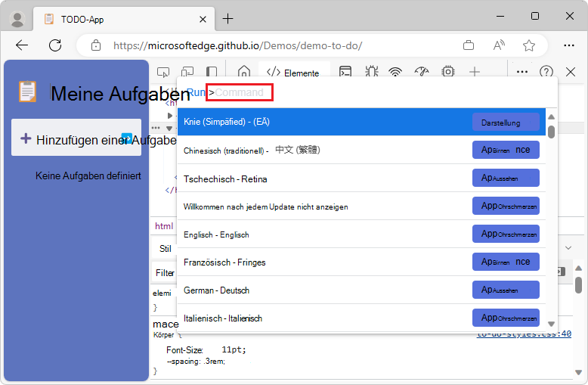Select Französisch - Fringes entry

pyautogui.click(x=361, y=262)
